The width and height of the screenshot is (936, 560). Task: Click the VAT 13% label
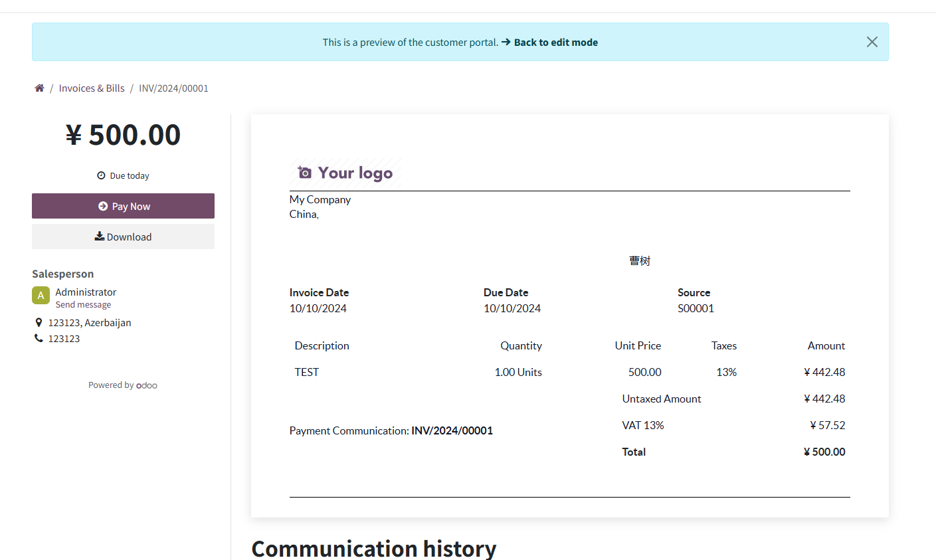tap(643, 425)
